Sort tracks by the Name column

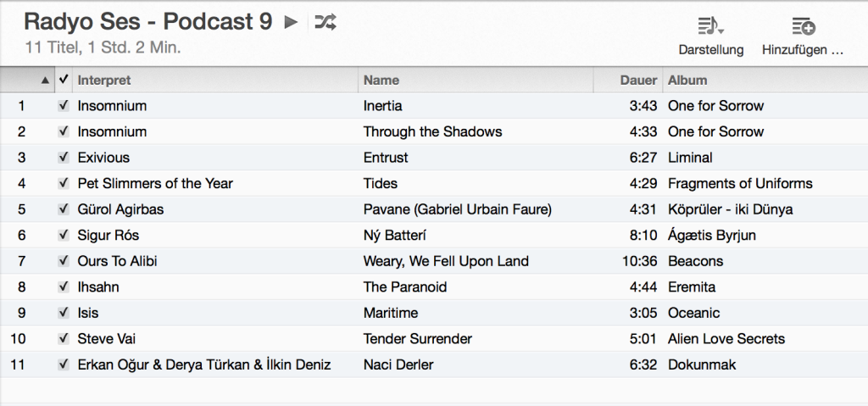click(476, 81)
